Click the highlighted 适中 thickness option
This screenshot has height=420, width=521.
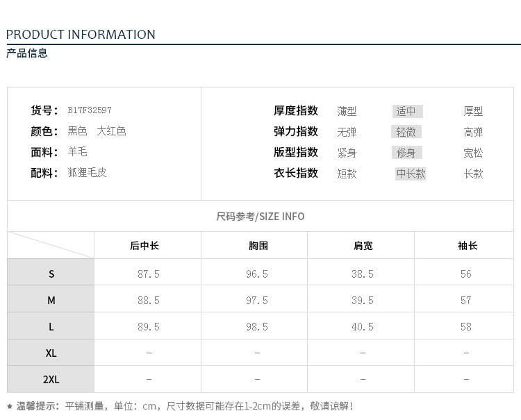pyautogui.click(x=407, y=111)
